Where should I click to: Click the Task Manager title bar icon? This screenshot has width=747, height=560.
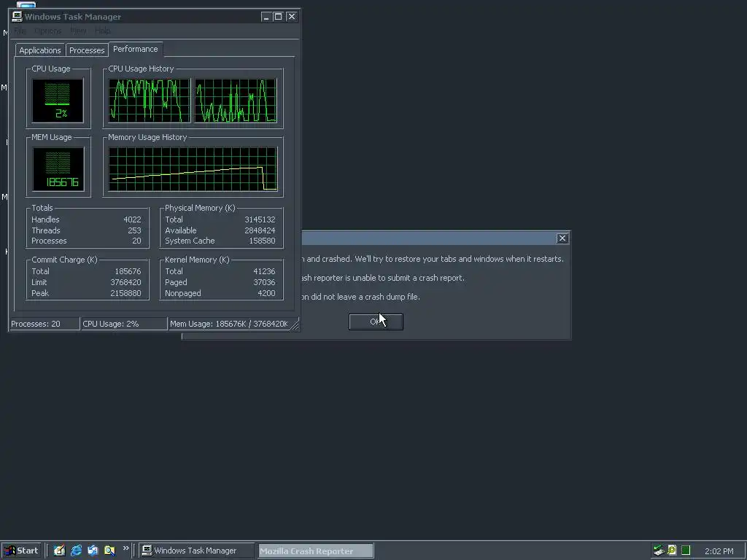point(18,17)
